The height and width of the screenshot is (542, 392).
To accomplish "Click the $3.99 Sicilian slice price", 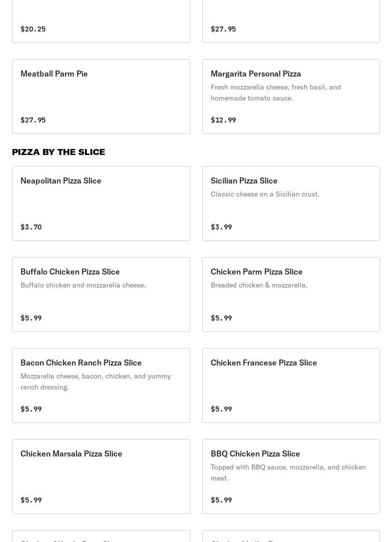I will pos(221,227).
